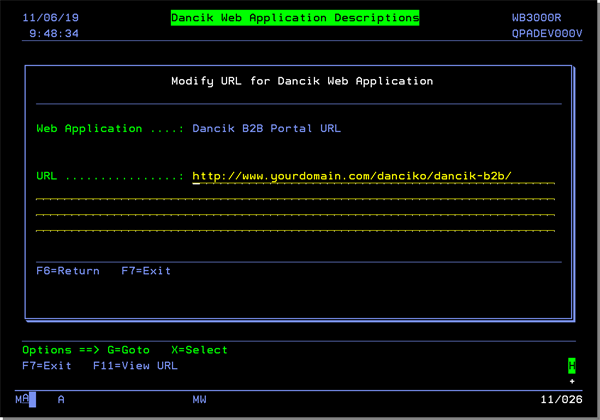Click the MA status indicator
Image resolution: width=600 pixels, height=420 pixels.
point(22,400)
